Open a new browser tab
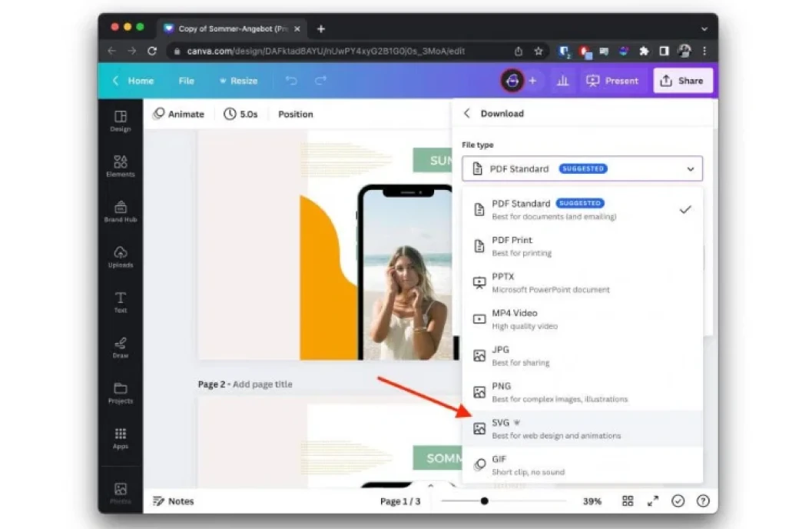 tap(321, 29)
